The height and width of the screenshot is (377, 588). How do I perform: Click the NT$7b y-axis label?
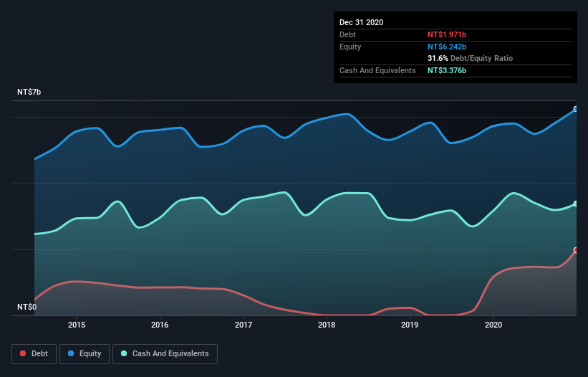click(x=29, y=92)
